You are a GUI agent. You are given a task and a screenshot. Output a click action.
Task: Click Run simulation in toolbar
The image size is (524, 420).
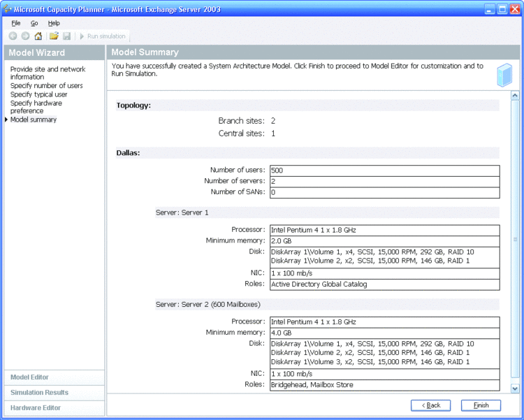point(102,36)
